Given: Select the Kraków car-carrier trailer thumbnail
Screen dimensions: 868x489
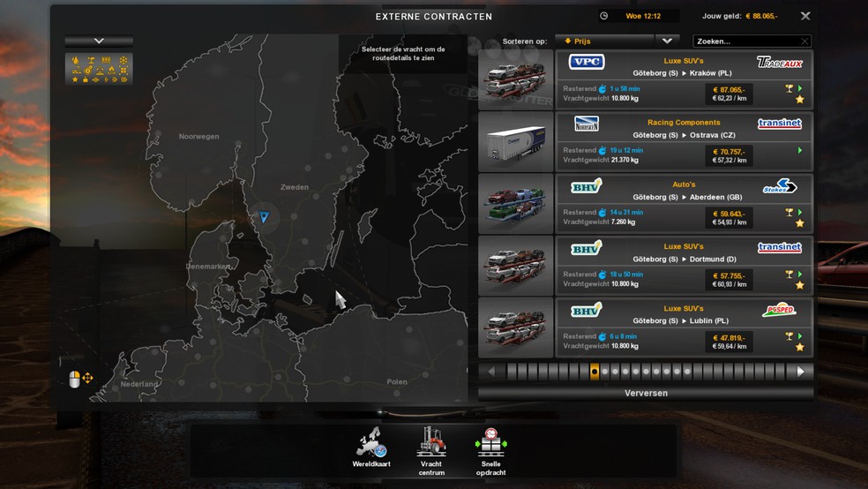Looking at the screenshot, I should (x=516, y=79).
